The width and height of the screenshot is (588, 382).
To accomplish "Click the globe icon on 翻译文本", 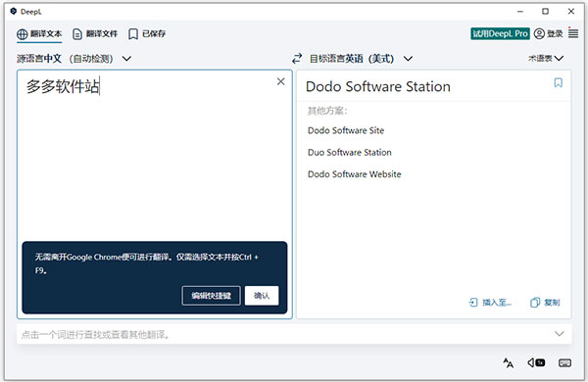I will [23, 34].
